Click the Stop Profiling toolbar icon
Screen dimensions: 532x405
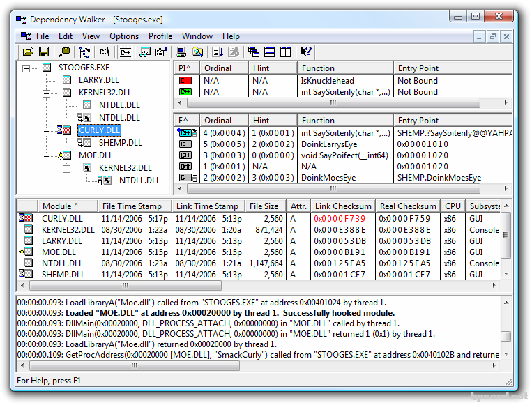pyautogui.click(x=234, y=52)
